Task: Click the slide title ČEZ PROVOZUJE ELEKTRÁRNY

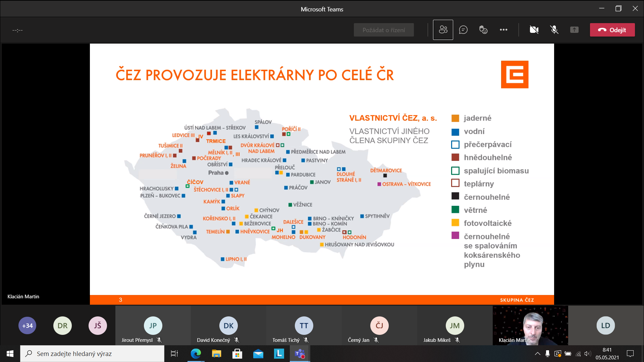Action: (255, 75)
